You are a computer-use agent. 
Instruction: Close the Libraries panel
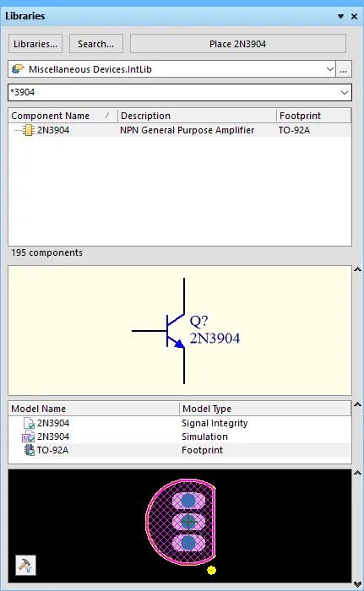tap(354, 16)
